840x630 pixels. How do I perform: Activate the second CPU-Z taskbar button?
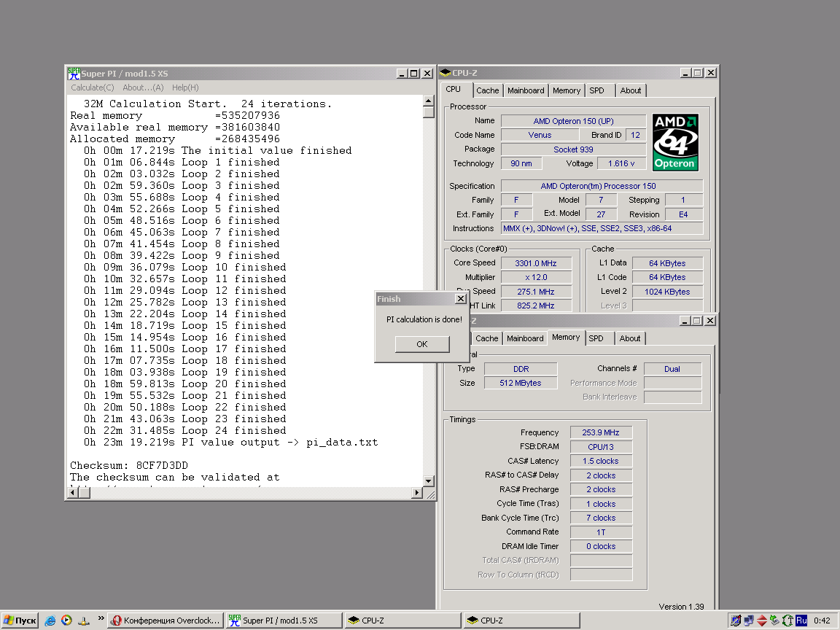(x=522, y=621)
